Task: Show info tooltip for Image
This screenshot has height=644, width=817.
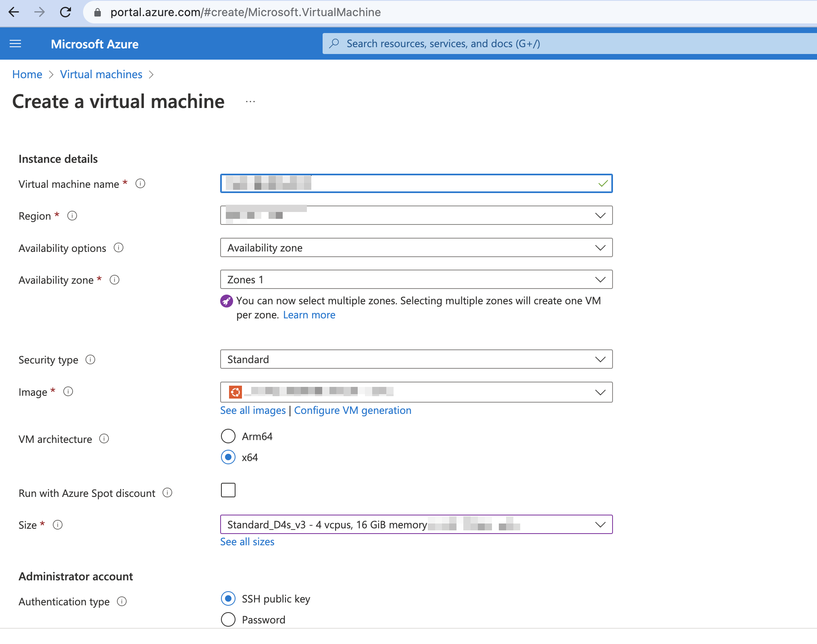Action: [x=68, y=391]
